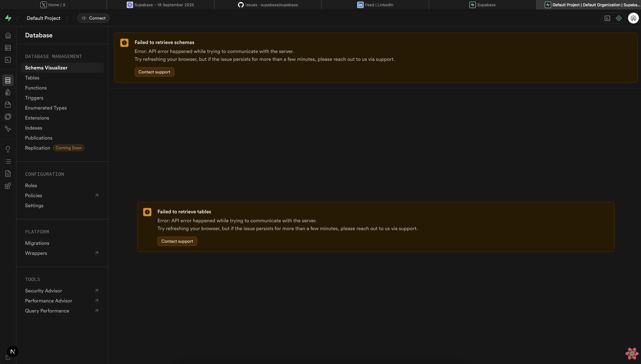Open the SQL Editor icon in the sidebar

pyautogui.click(x=8, y=60)
